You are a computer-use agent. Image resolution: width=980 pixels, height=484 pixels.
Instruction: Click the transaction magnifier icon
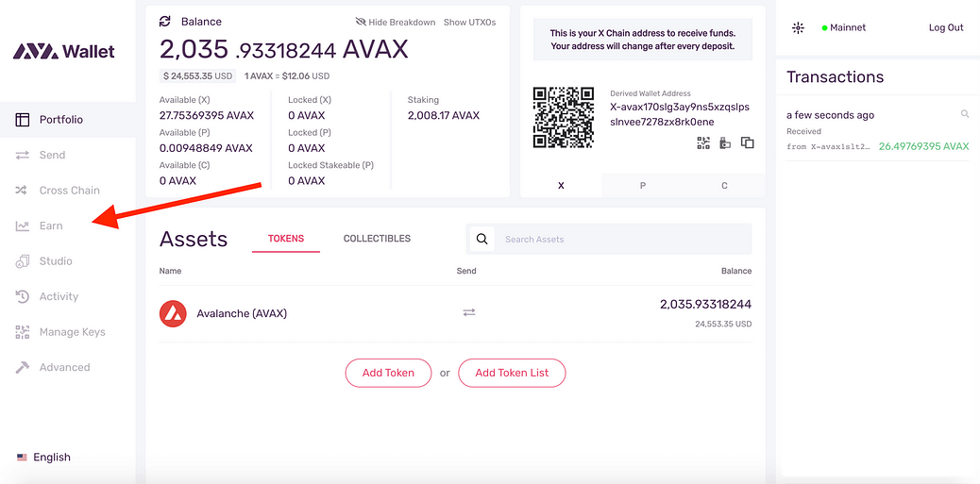click(965, 113)
